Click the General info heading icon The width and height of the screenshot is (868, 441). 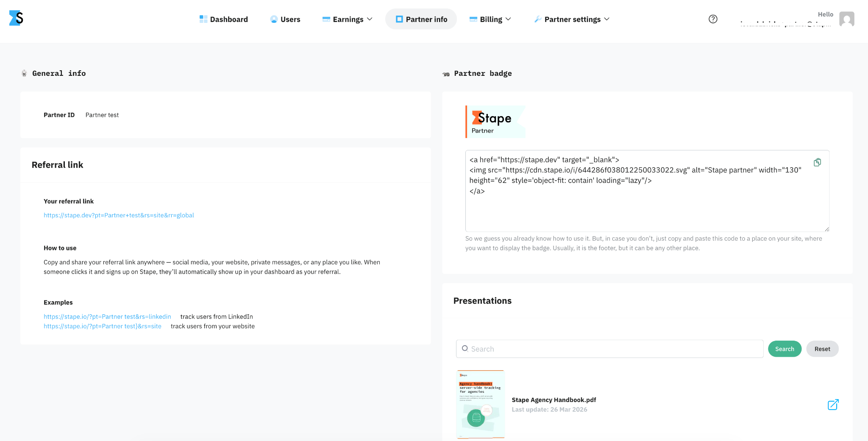24,73
